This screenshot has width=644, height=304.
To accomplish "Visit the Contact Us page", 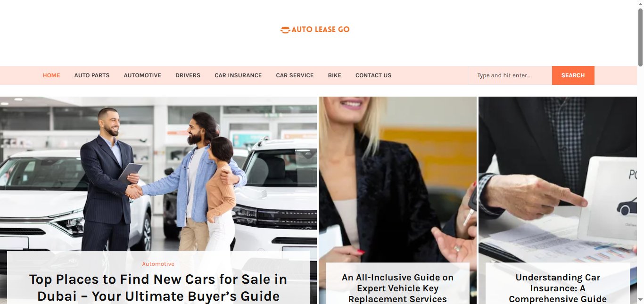I will click(x=373, y=75).
